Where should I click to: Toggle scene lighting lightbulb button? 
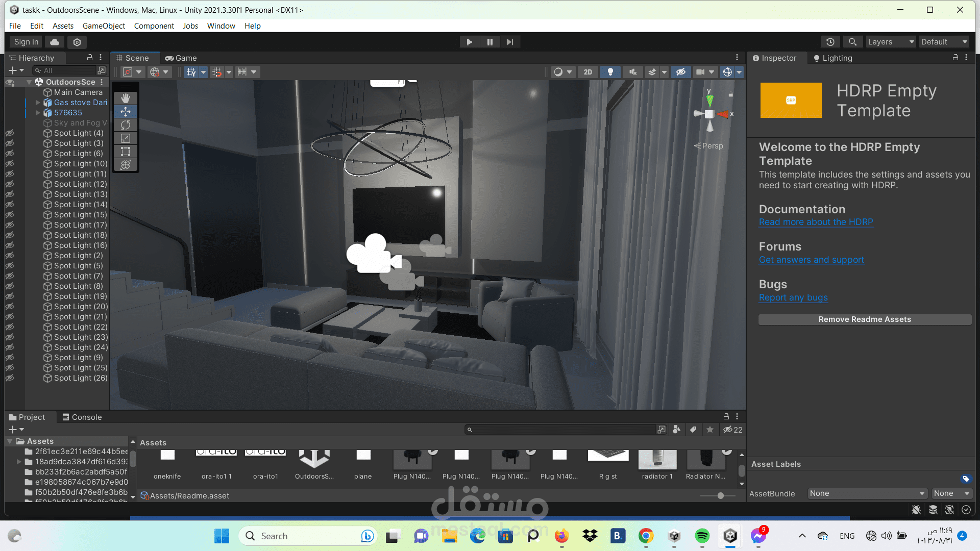click(x=610, y=72)
